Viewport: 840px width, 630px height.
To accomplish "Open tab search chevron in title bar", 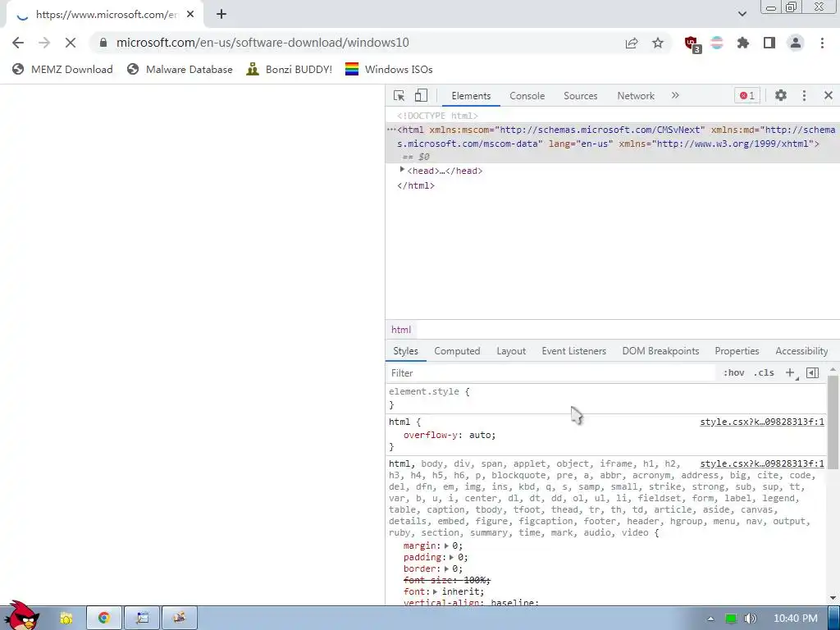I will [742, 14].
